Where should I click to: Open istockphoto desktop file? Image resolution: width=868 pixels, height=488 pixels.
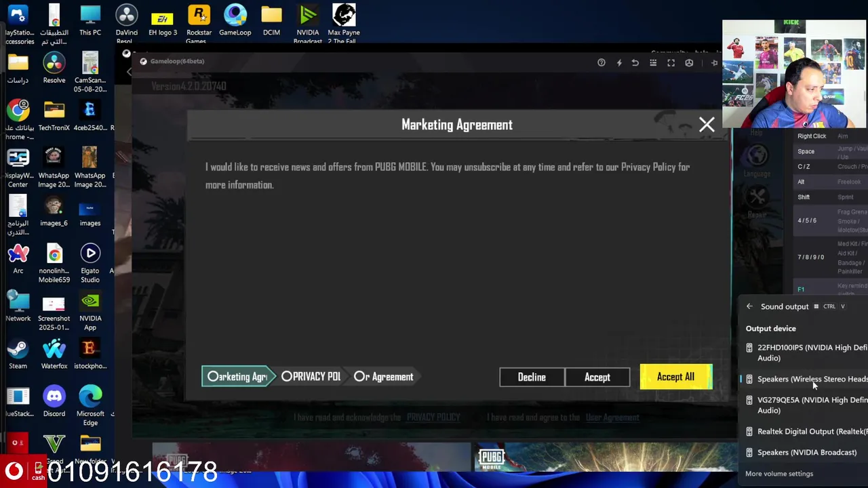(x=90, y=354)
